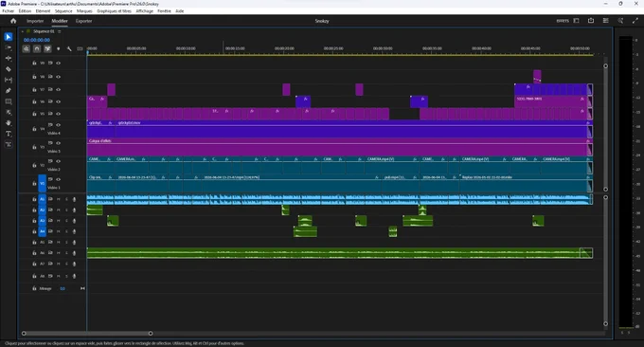Image resolution: width=644 pixels, height=347 pixels.
Task: Open the Fenêtre menu
Action: click(x=164, y=11)
